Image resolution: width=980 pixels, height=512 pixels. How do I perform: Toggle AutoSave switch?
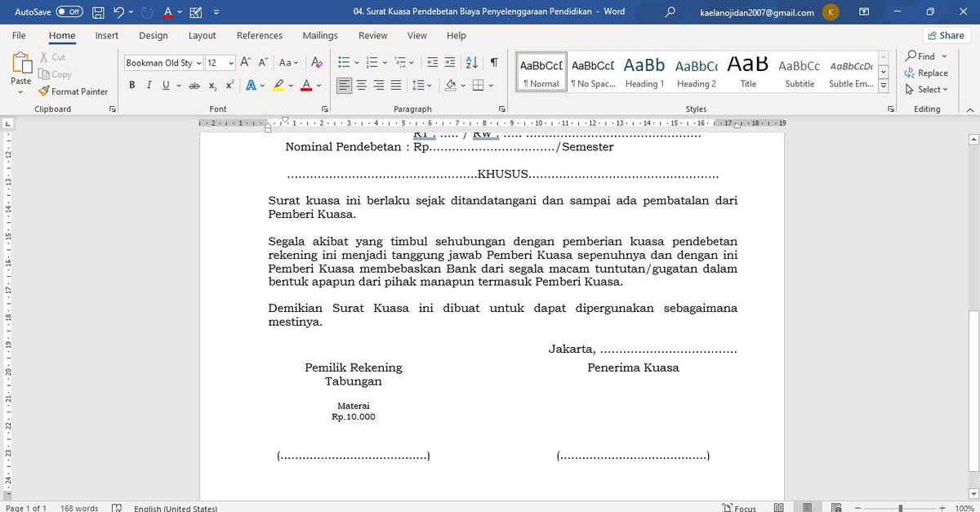point(69,12)
